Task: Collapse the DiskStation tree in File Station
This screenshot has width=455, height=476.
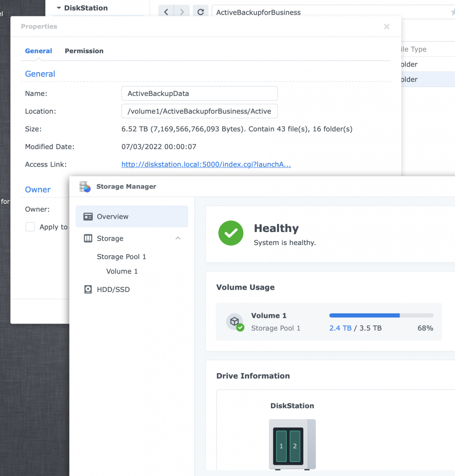Action: [x=58, y=7]
